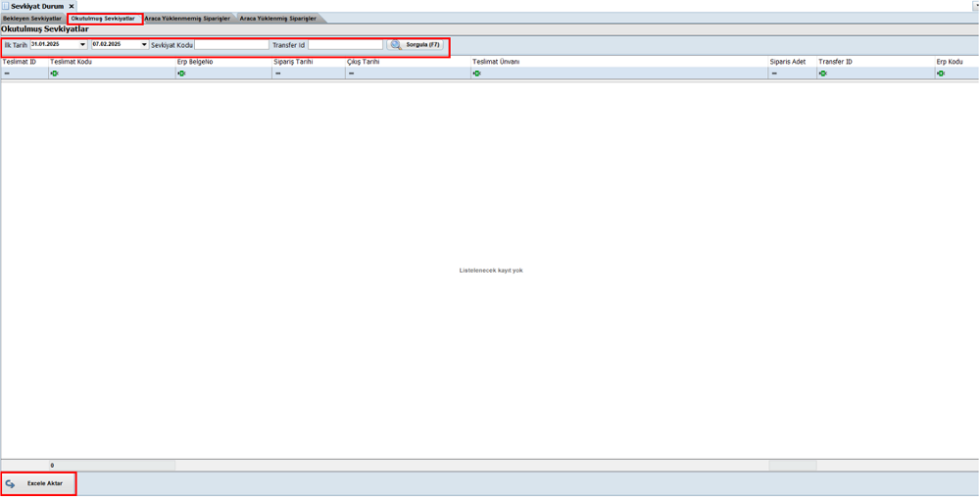The width and height of the screenshot is (980, 498).
Task: Focus the Transfer Id text field
Action: tap(345, 45)
